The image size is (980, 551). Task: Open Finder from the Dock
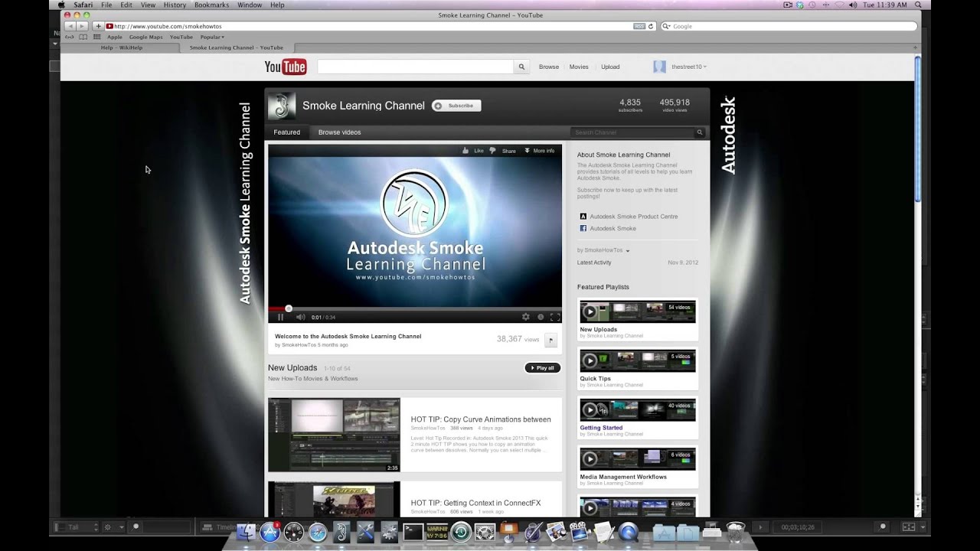(246, 532)
